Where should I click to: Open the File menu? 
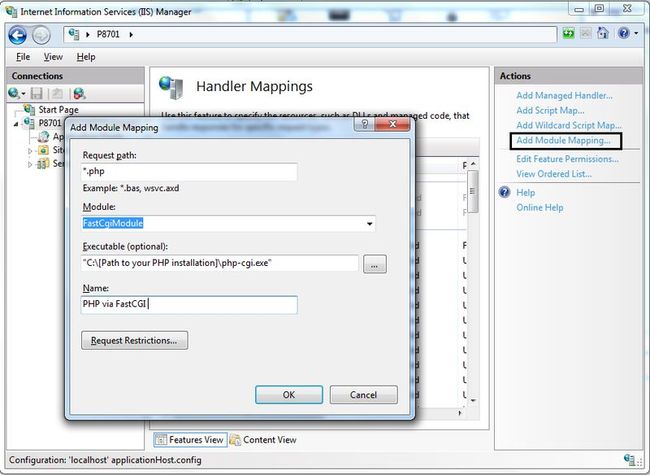point(23,57)
